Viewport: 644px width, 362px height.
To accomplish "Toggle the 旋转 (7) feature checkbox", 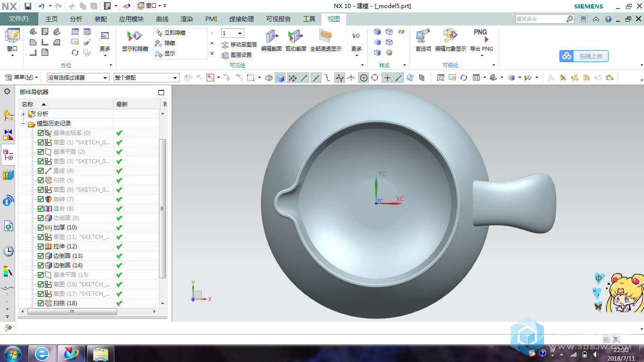I will (x=41, y=199).
